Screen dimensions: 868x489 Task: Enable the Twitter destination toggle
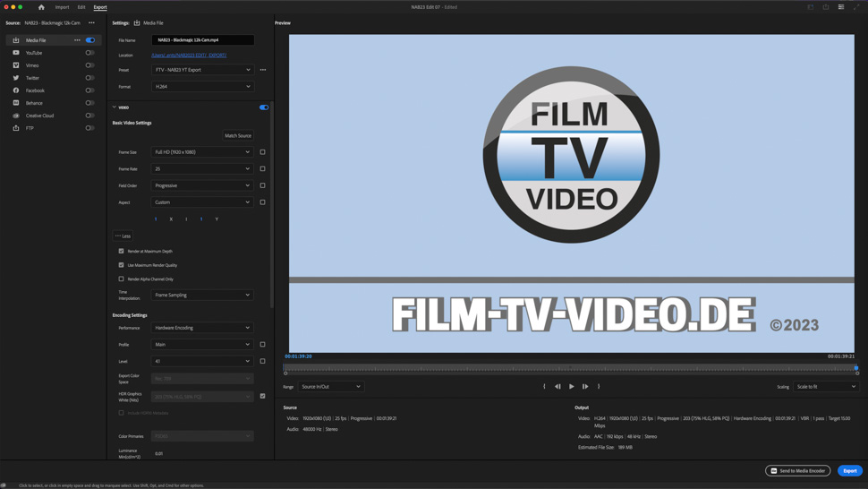coord(89,78)
